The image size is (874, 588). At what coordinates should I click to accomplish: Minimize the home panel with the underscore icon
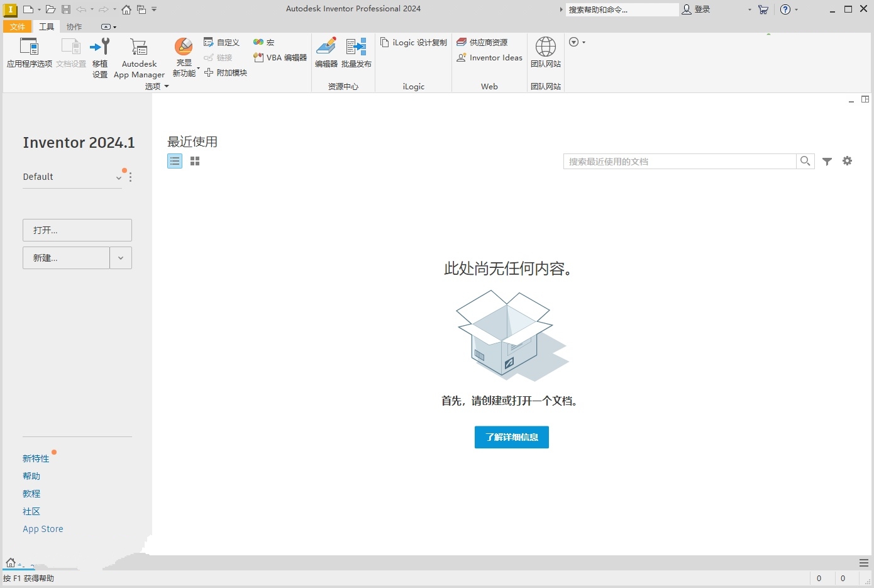851,100
